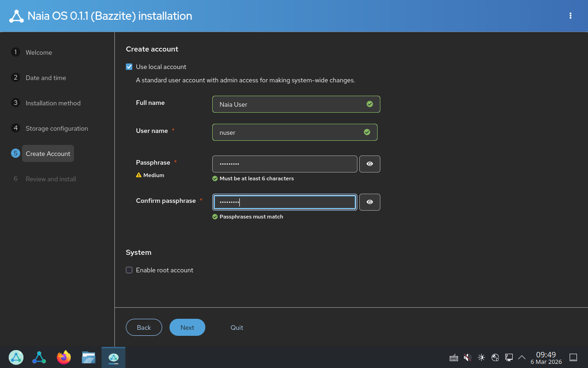The height and width of the screenshot is (368, 588).
Task: Select the Installation method step
Action: coord(53,103)
